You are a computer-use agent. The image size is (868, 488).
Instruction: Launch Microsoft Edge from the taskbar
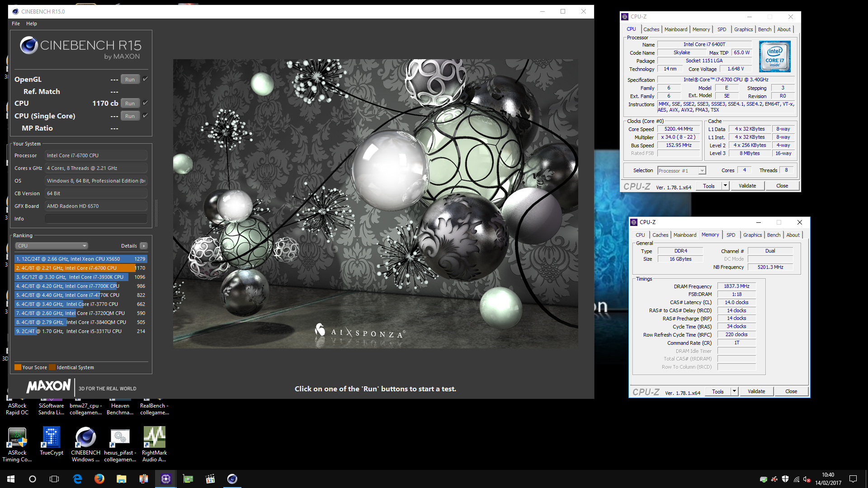pos(77,479)
